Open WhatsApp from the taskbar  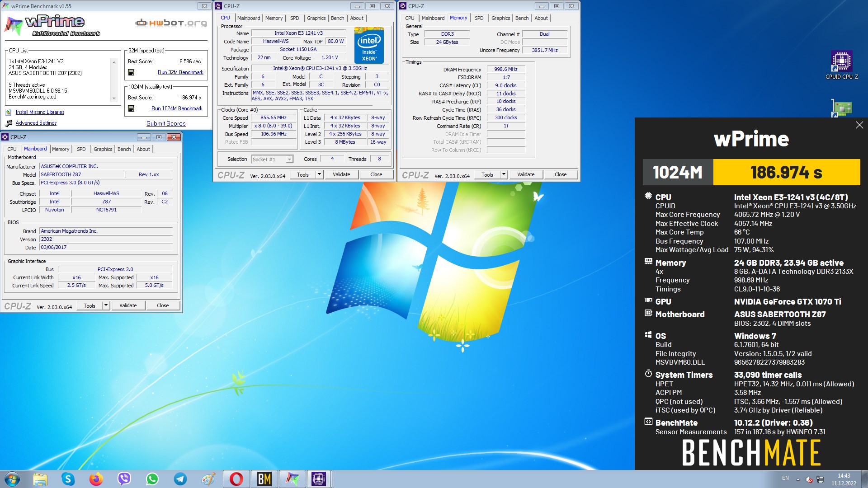[x=152, y=479]
